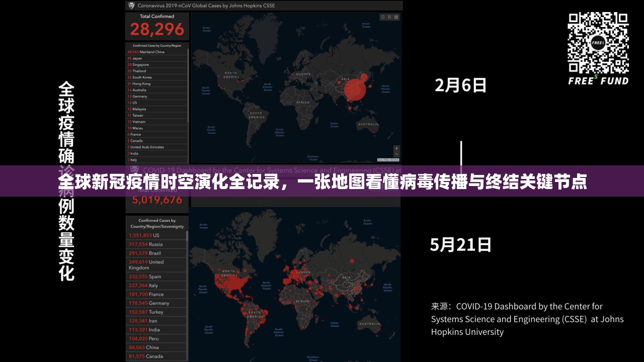Screen dimensions: 644x362
Task: Click the FREE$ circular logo inside the QR code
Action: [598, 43]
